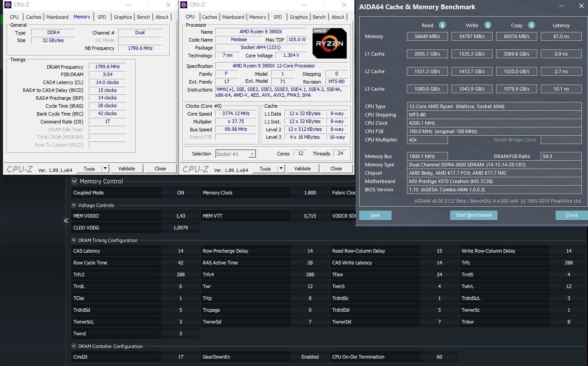Click Start Benchmark in AIDA64
Viewport: 588px width, 366px height.
(x=473, y=215)
